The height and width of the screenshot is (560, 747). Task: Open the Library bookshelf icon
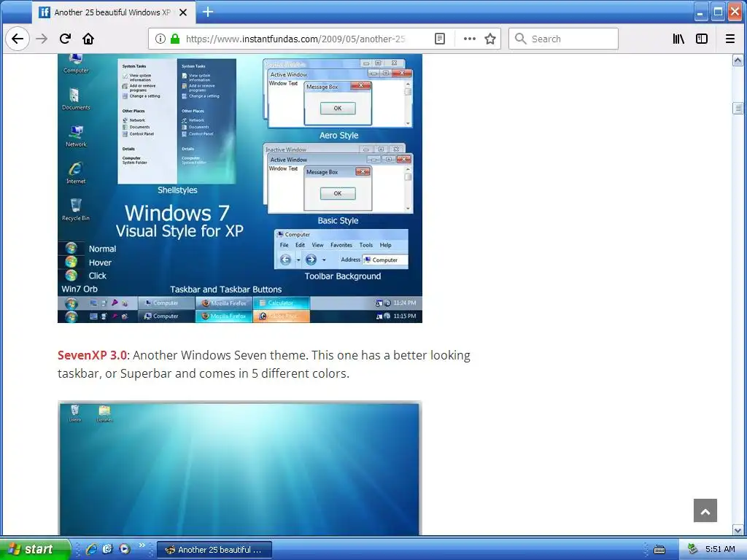[x=678, y=39]
